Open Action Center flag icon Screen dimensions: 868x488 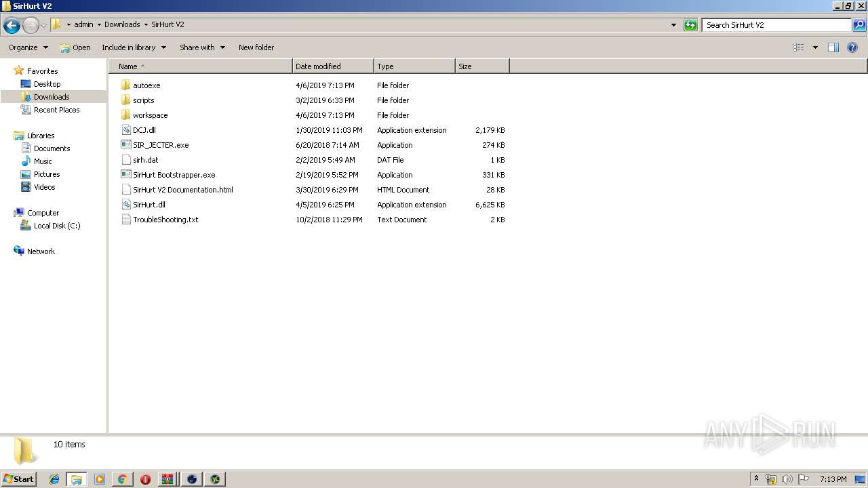click(x=804, y=479)
